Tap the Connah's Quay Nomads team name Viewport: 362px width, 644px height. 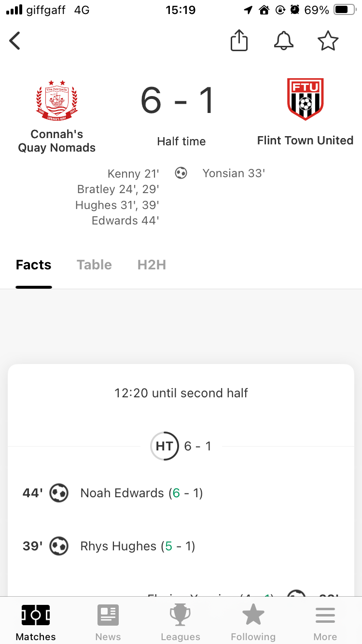[x=57, y=141]
